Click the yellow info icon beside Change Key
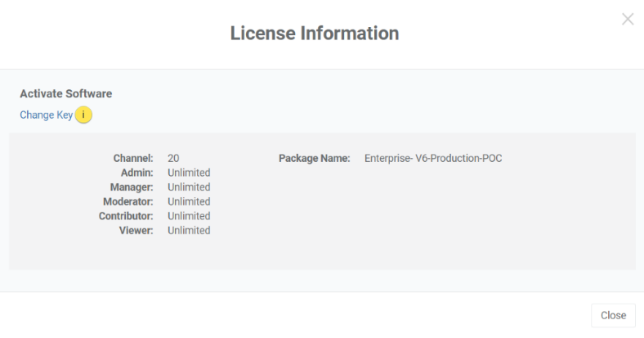Image resolution: width=644 pixels, height=338 pixels. [x=83, y=115]
